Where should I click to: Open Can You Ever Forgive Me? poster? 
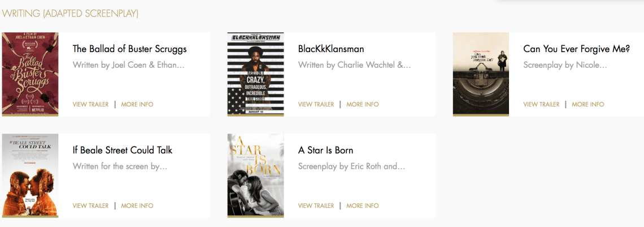pyautogui.click(x=481, y=74)
